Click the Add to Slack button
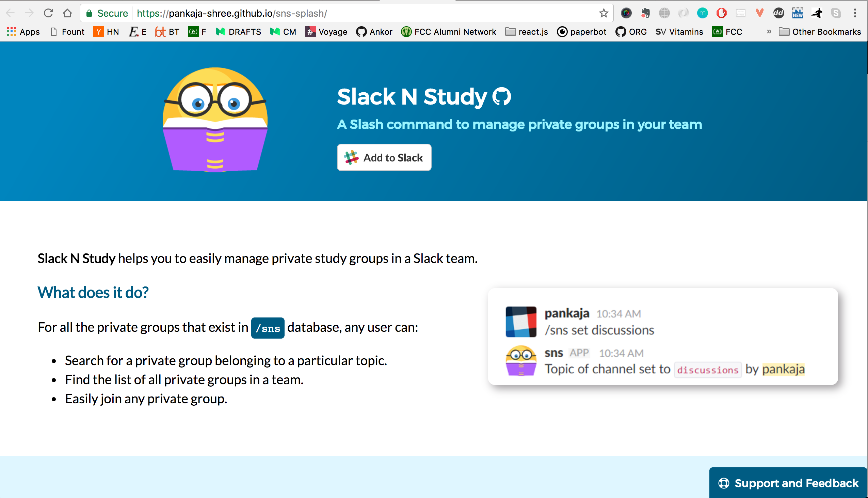 pyautogui.click(x=384, y=157)
